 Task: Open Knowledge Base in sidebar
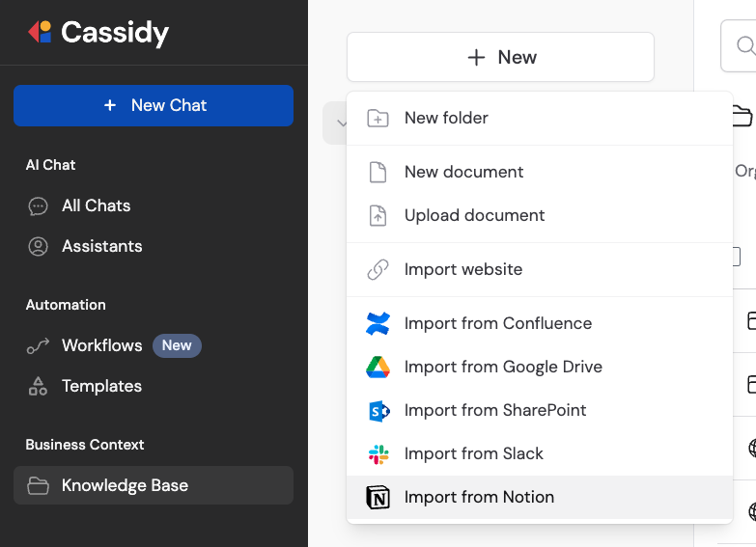point(154,485)
